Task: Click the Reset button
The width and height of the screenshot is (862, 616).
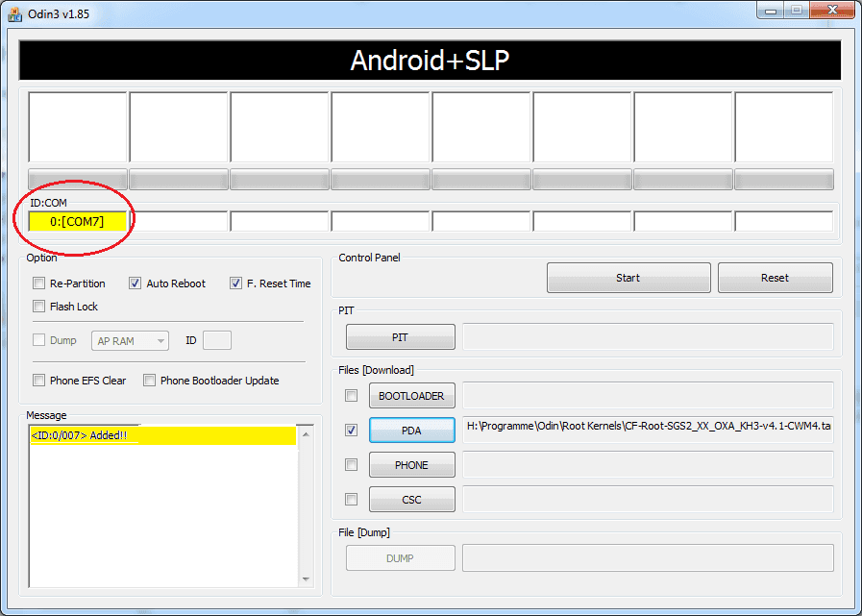Action: 776,278
